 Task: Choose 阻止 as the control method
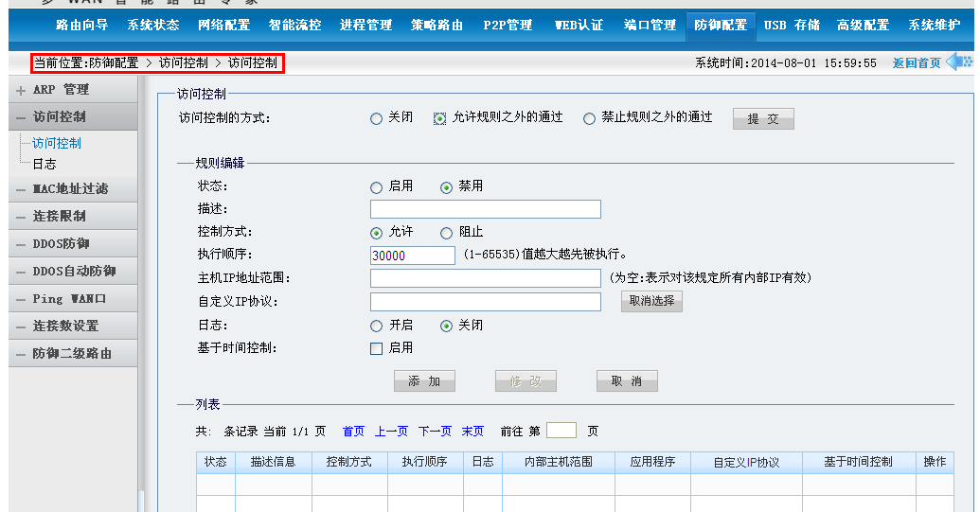[x=447, y=233]
